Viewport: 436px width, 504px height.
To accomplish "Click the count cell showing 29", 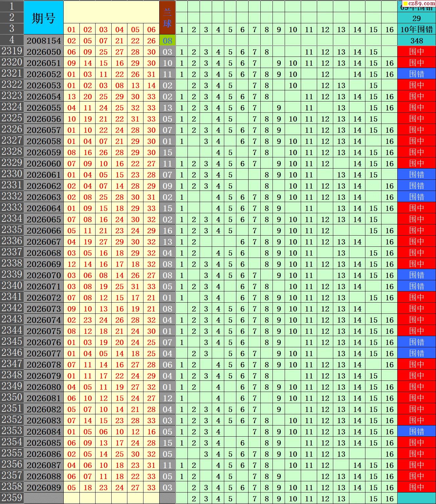I will 417,18.
